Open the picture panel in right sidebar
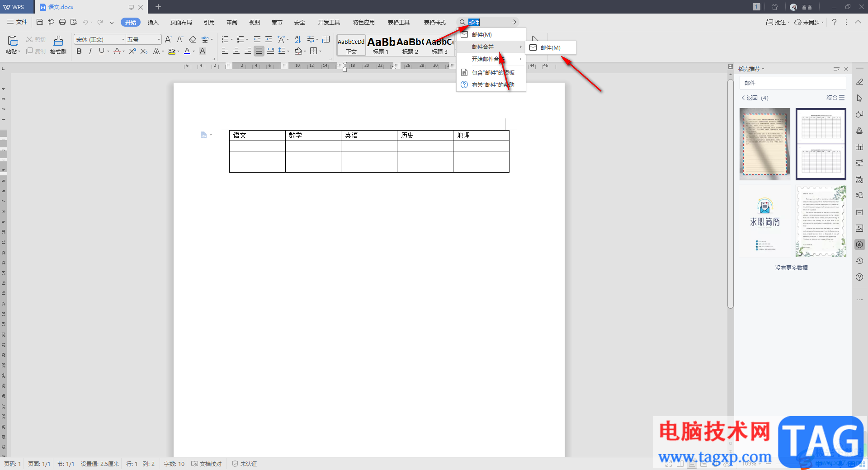The height and width of the screenshot is (470, 868). 859,228
